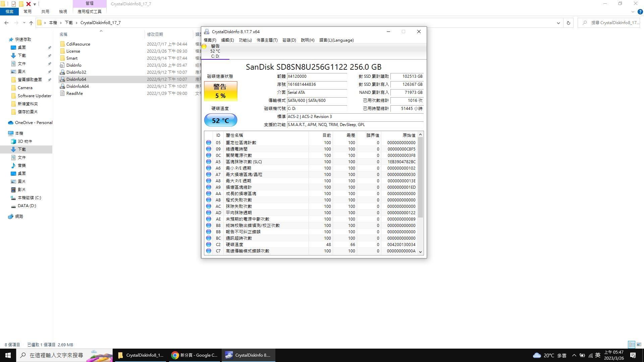Go up one folder level arrow
The image size is (644, 362).
click(31, 23)
